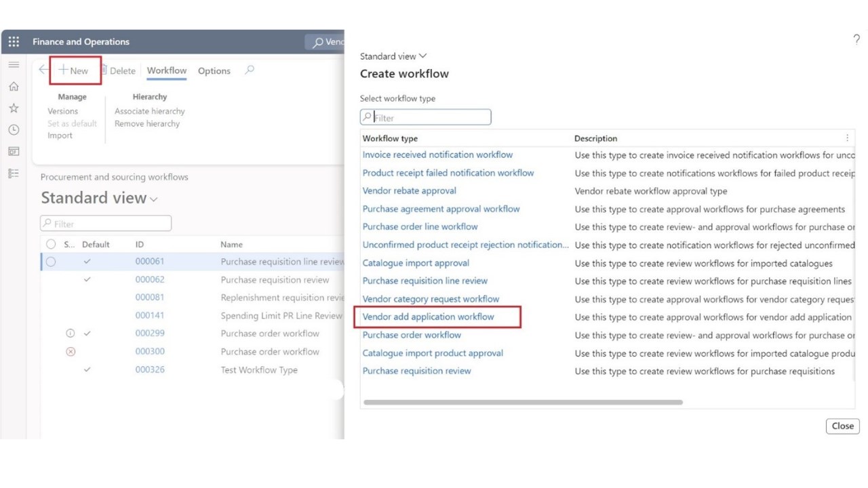Sort by the Name column header

231,245
